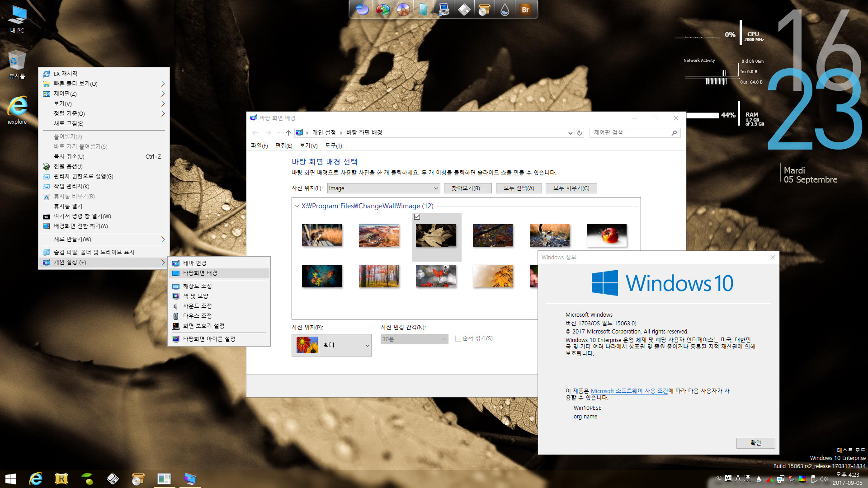Open the Windows Start button

pyautogui.click(x=10, y=479)
